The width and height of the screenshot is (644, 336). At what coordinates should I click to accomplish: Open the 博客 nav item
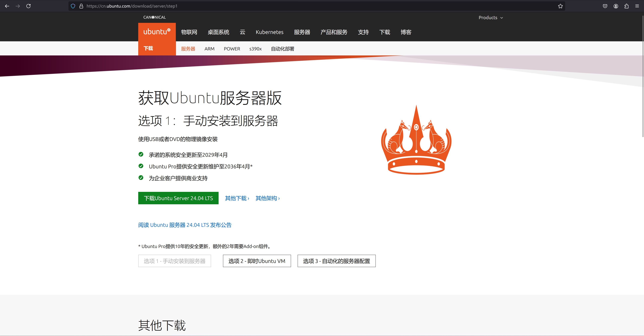point(406,32)
